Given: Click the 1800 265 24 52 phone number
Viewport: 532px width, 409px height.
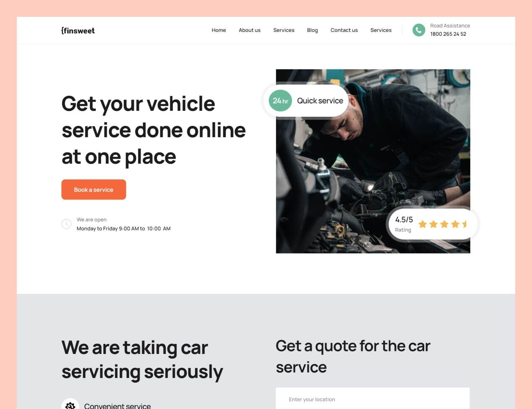Looking at the screenshot, I should click(448, 34).
